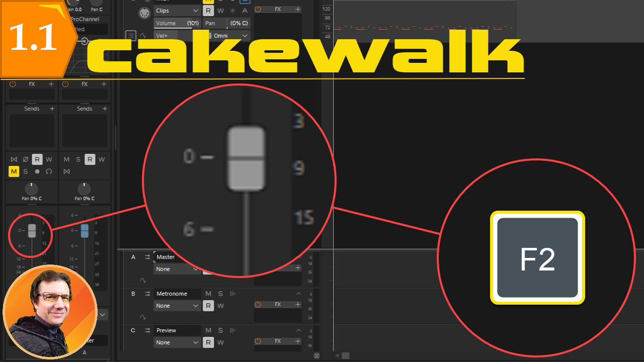The image size is (644, 362).
Task: Collapse the Preview bus with its chevron
Action: pos(298,330)
